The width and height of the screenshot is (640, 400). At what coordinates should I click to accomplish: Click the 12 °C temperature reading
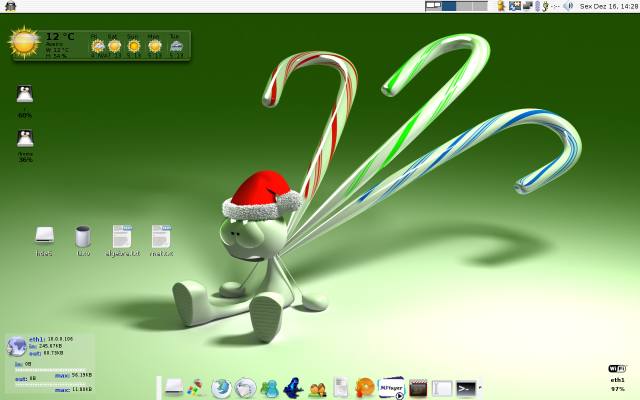point(60,36)
